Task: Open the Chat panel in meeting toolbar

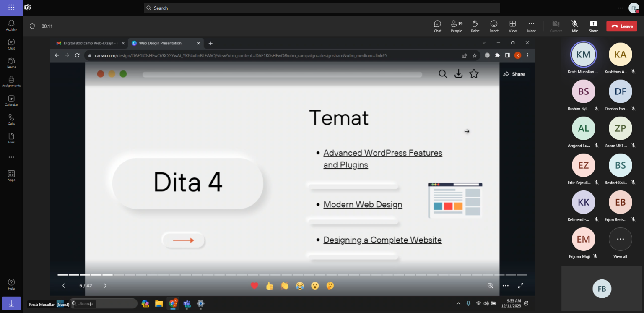Action: click(x=437, y=26)
